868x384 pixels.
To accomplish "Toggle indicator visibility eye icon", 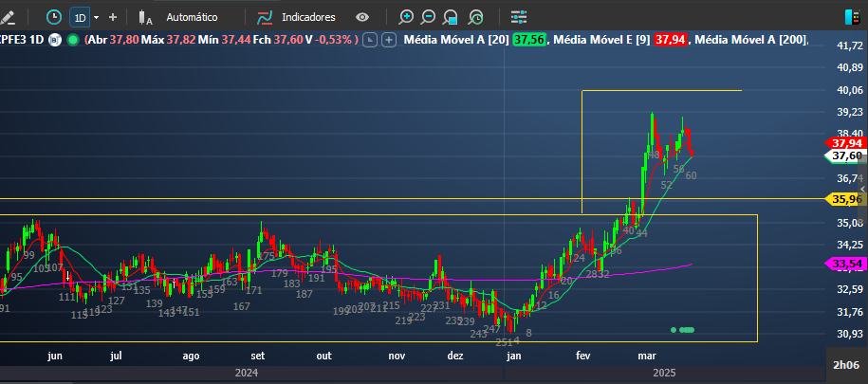I will point(362,17).
